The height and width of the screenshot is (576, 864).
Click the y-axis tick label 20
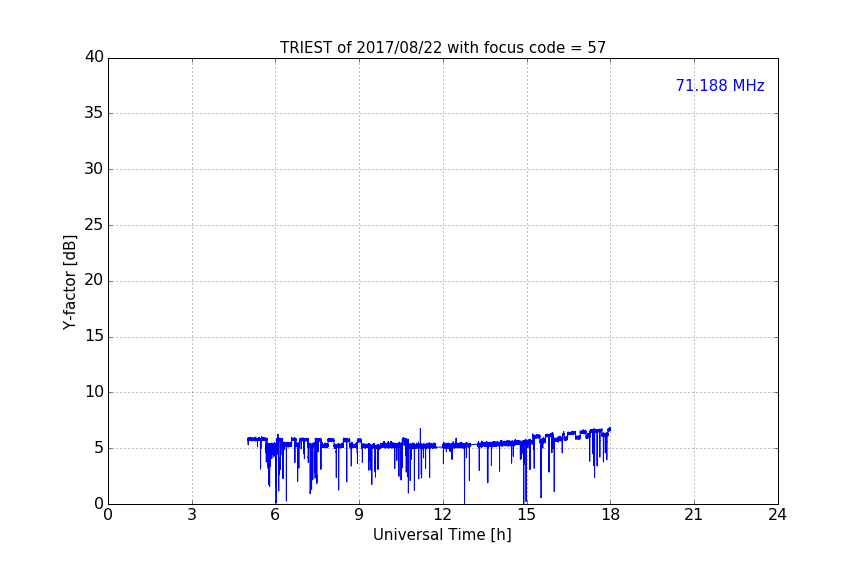[94, 280]
